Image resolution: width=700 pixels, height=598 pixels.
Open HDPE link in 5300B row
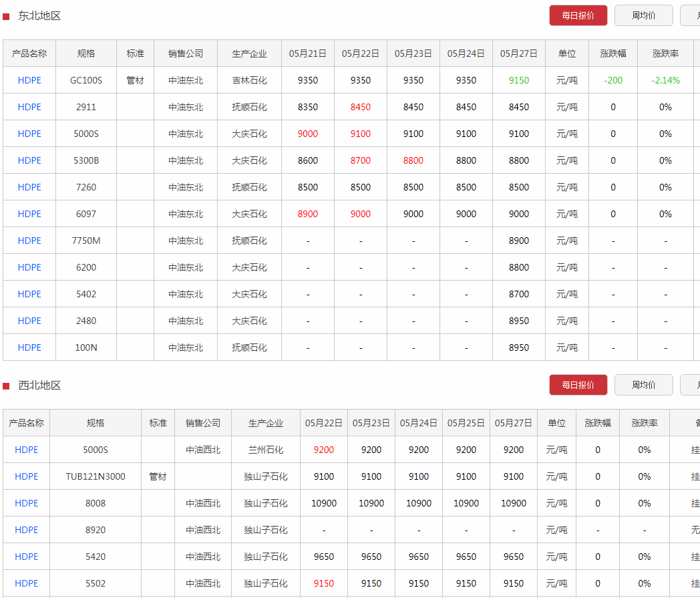(x=29, y=160)
